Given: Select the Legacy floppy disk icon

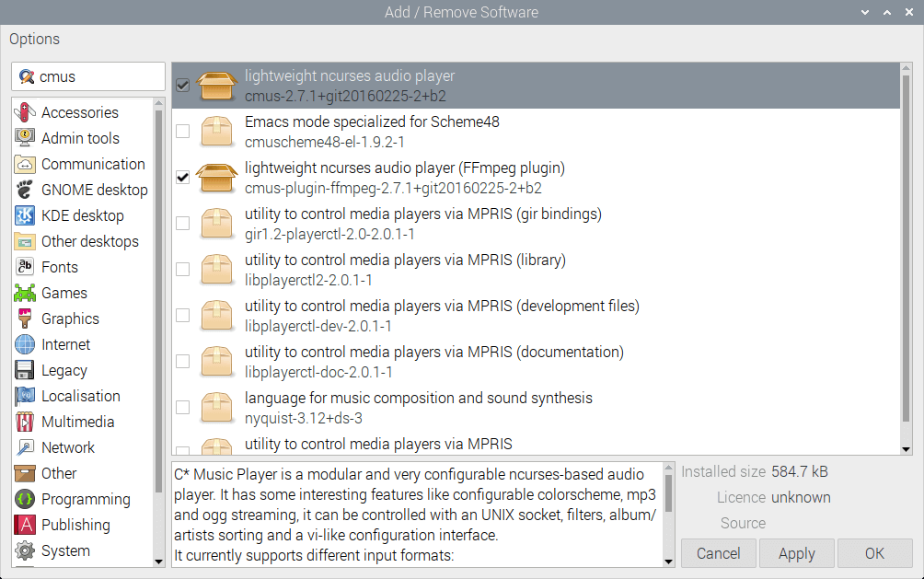Looking at the screenshot, I should tap(25, 370).
